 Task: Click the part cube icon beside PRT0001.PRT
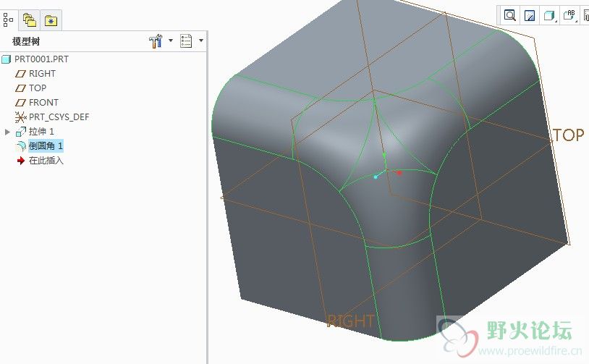(x=6, y=59)
